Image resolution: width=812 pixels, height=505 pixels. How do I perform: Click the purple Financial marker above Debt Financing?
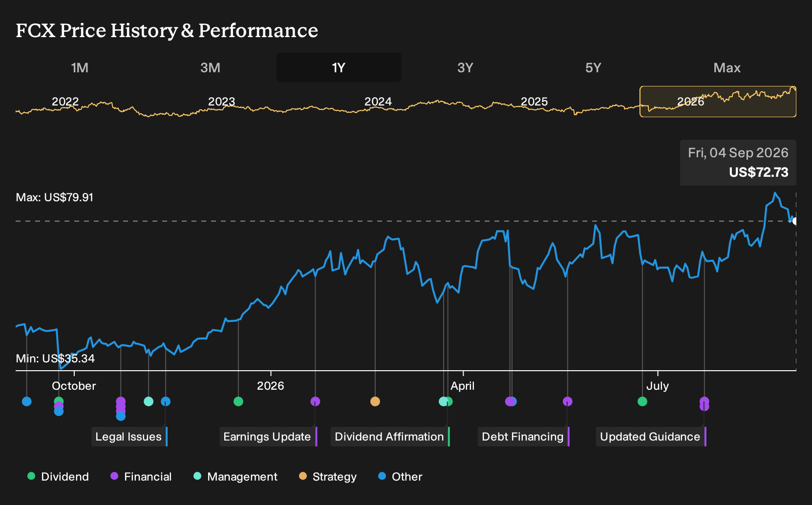[x=567, y=401]
